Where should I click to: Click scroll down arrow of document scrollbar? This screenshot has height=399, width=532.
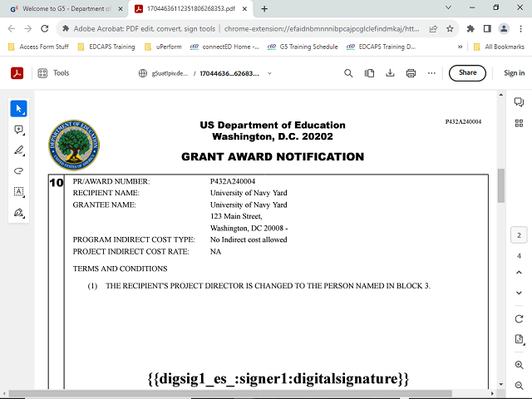point(501,384)
